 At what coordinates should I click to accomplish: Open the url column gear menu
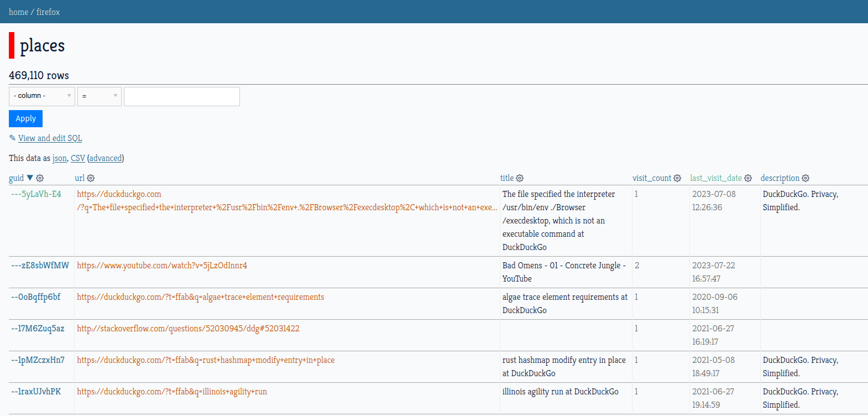91,178
